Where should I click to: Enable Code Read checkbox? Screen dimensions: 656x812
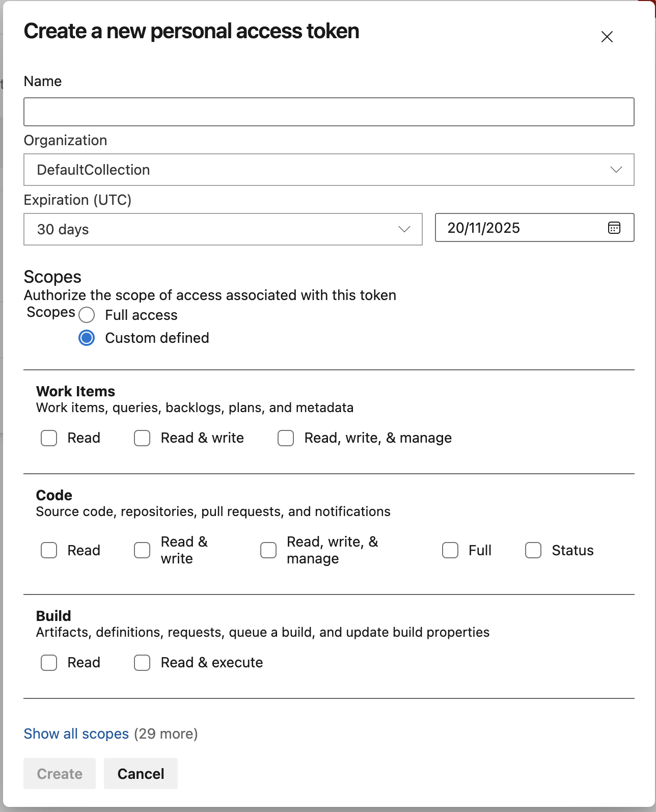coord(49,550)
